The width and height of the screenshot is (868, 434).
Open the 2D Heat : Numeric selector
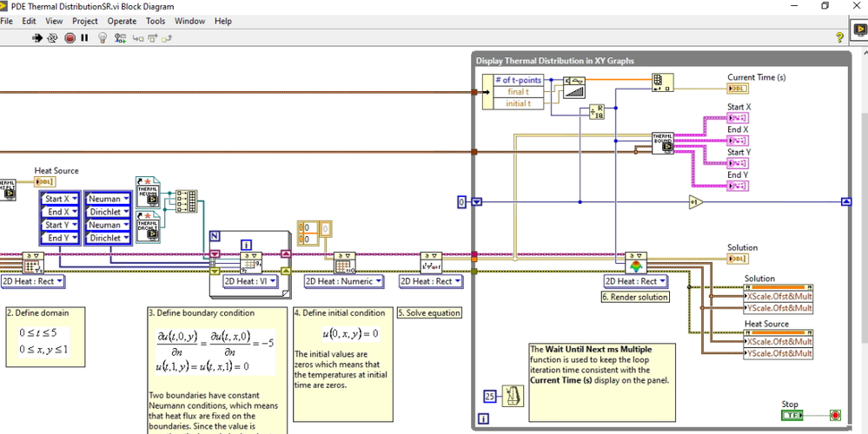click(344, 281)
